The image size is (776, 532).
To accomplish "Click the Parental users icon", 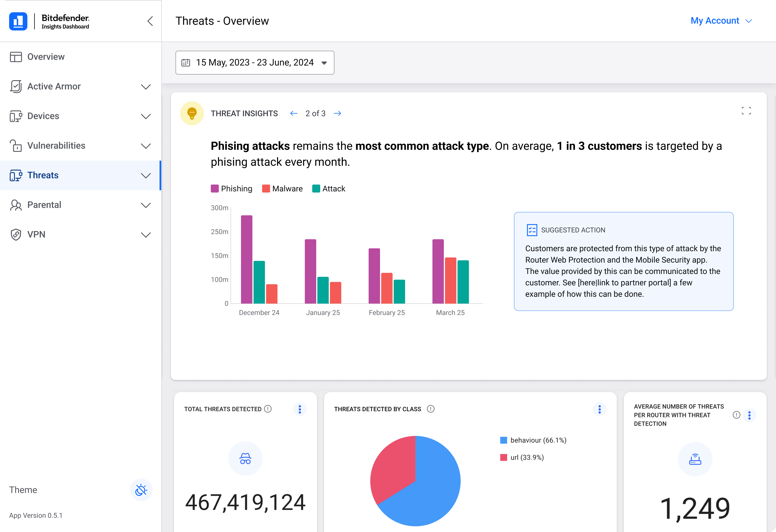I will pos(16,205).
